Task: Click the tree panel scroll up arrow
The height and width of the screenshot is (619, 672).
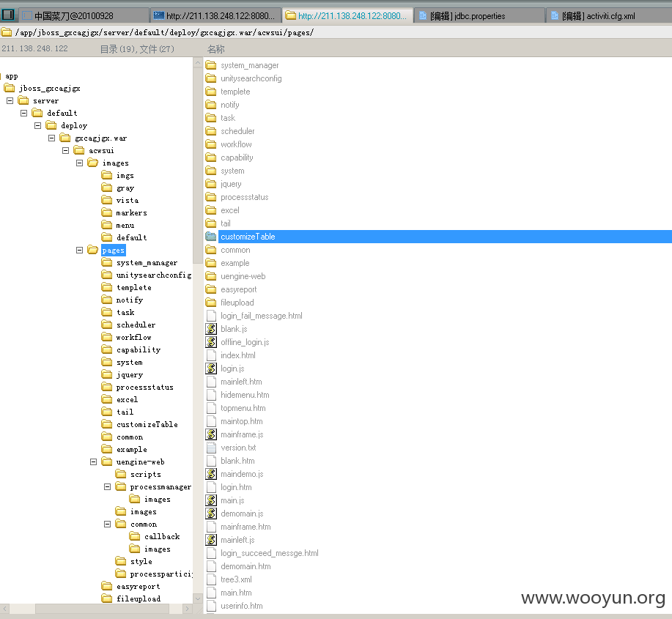Action: pyautogui.click(x=198, y=63)
